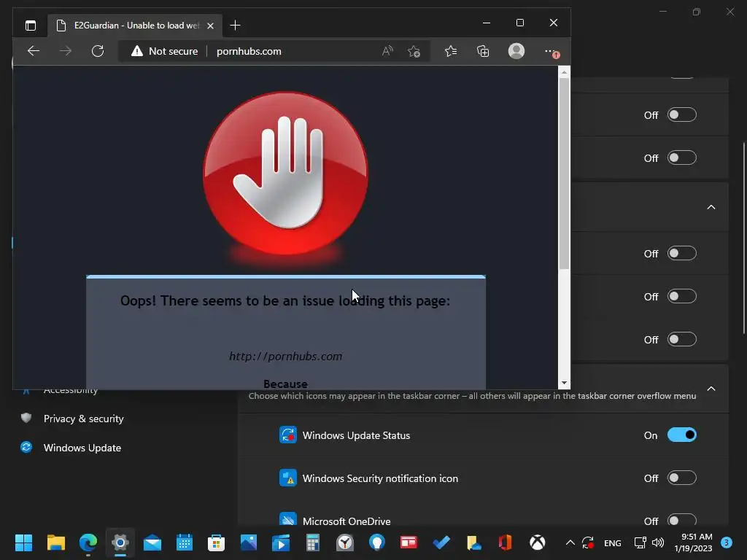The image size is (747, 560).
Task: Toggle the Off switch just below upper chevron
Action: (x=682, y=253)
